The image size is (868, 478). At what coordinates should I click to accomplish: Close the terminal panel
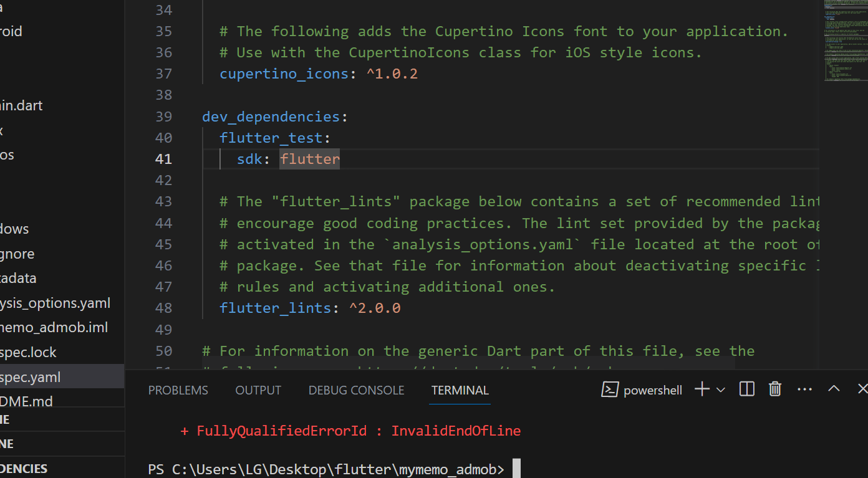pyautogui.click(x=862, y=389)
